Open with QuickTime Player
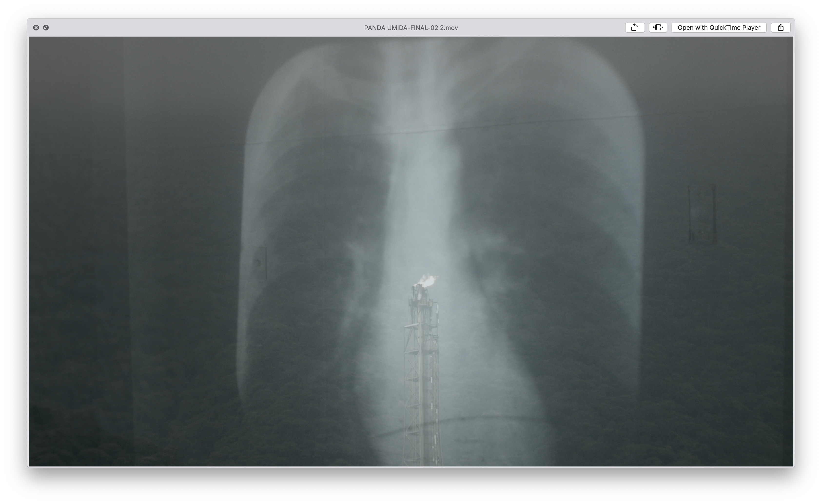Viewport: 822px width, 504px height. click(x=719, y=27)
